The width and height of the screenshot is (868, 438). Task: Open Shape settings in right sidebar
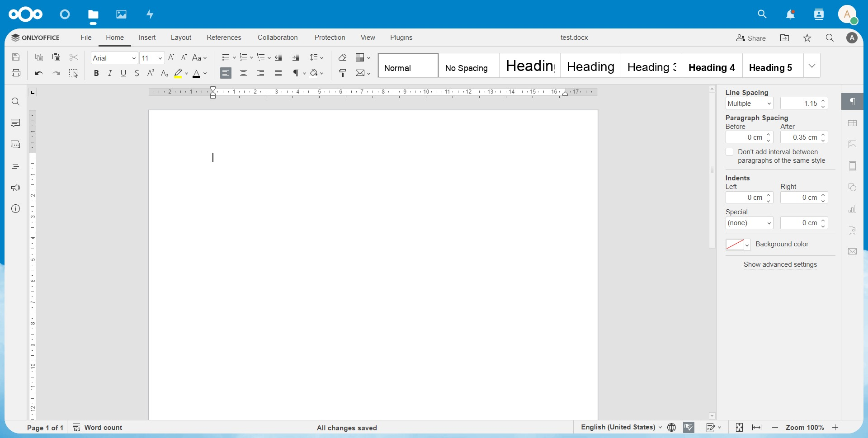(x=853, y=188)
